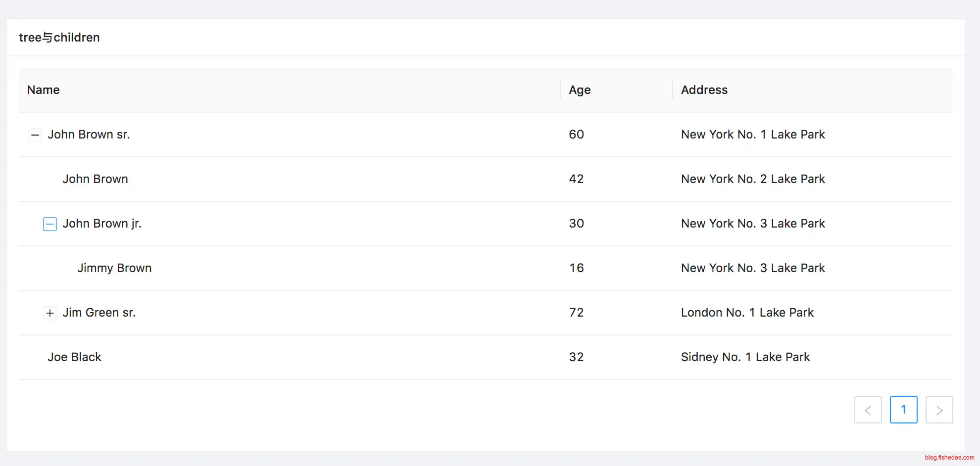The height and width of the screenshot is (466, 980).
Task: Expand the Jim Green sr. row
Action: click(x=50, y=313)
